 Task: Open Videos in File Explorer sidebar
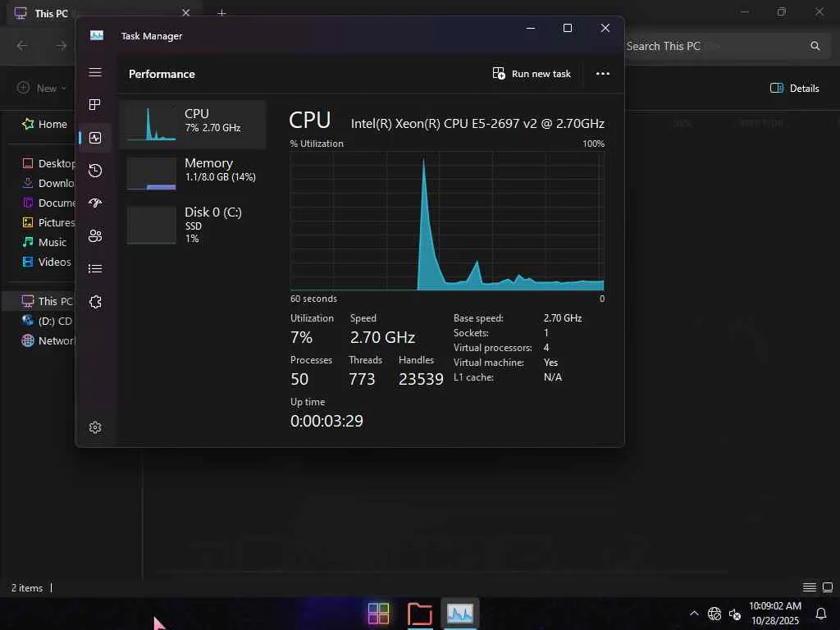click(47, 262)
